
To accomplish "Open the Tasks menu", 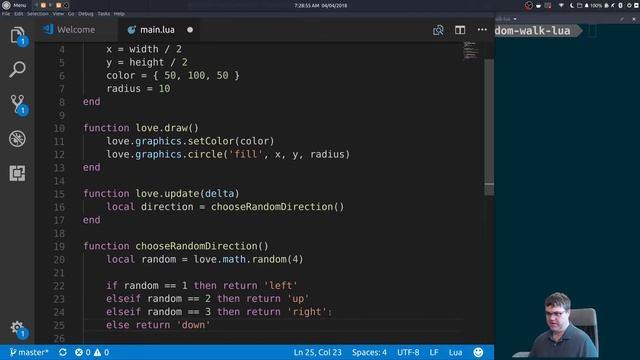I will click(x=104, y=14).
